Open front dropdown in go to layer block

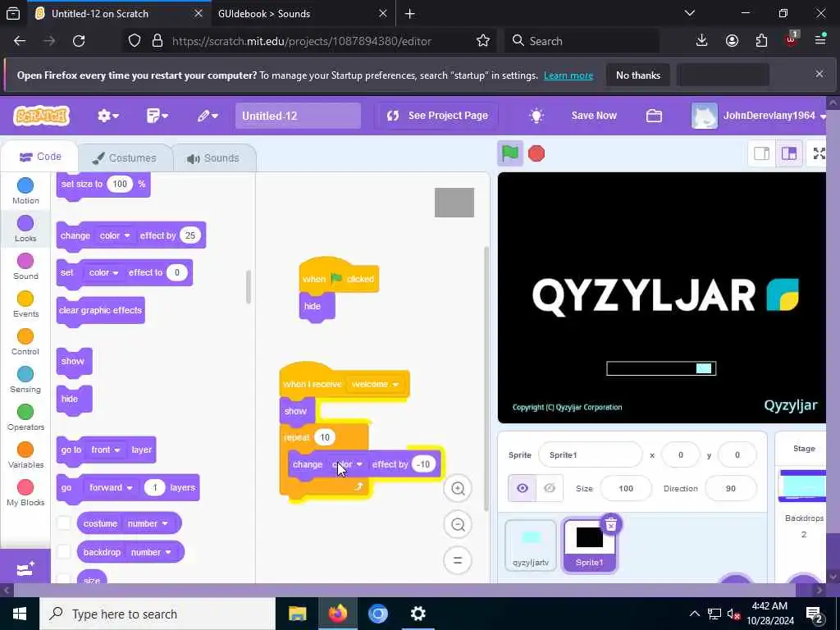(x=106, y=450)
